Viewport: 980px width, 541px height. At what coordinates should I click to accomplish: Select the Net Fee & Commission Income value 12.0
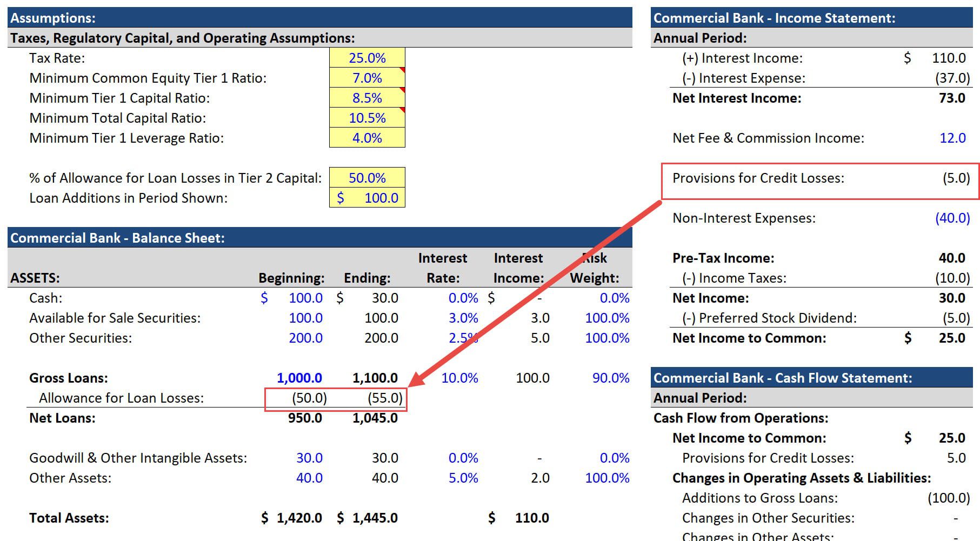(953, 138)
